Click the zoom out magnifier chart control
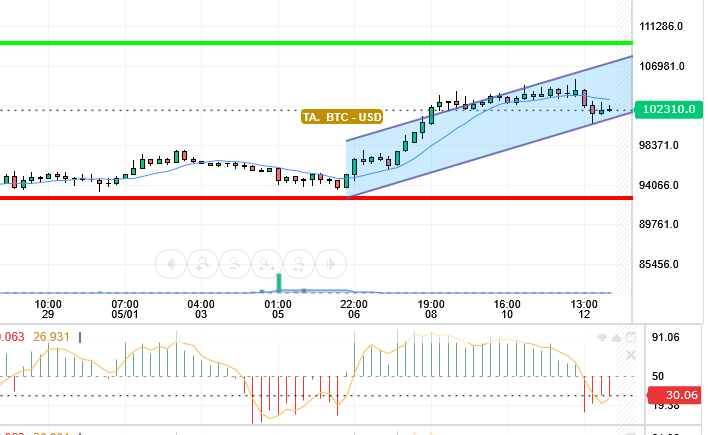The image size is (708, 435). pyautogui.click(x=235, y=264)
